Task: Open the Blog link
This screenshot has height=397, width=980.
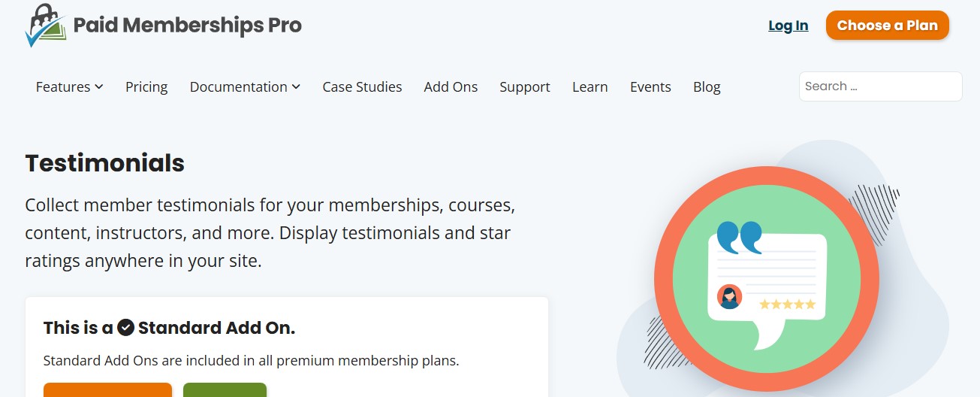Action: (707, 87)
